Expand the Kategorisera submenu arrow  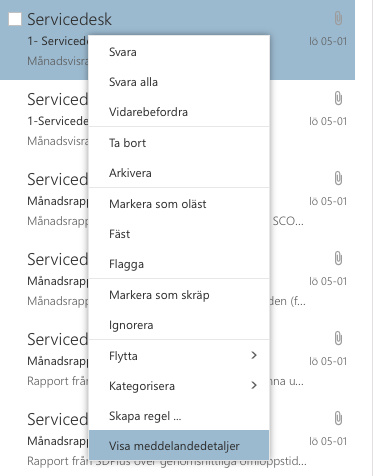[254, 385]
